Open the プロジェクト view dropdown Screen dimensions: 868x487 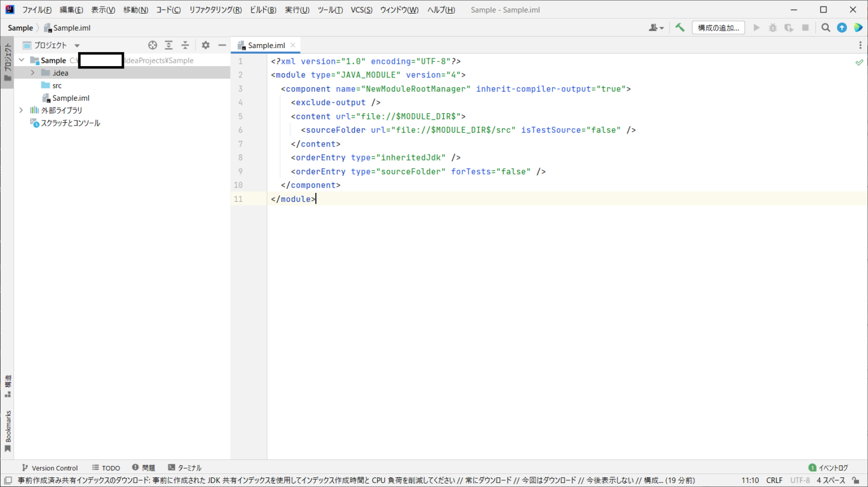(77, 45)
